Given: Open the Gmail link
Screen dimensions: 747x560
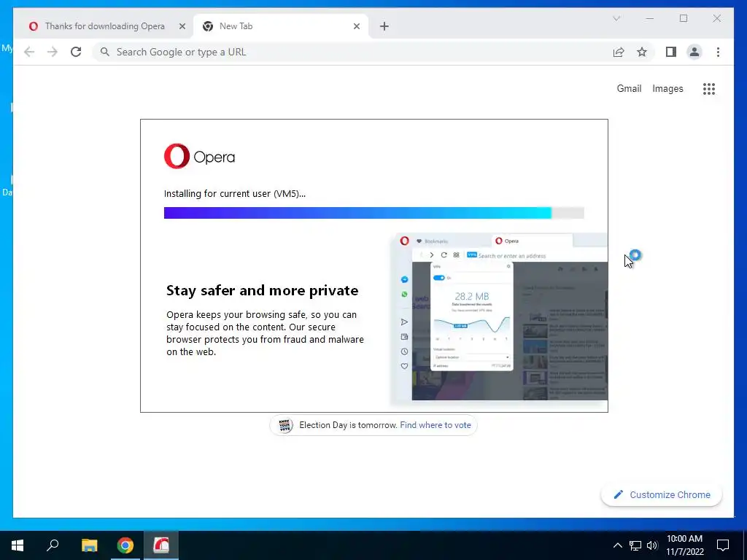Looking at the screenshot, I should point(629,88).
